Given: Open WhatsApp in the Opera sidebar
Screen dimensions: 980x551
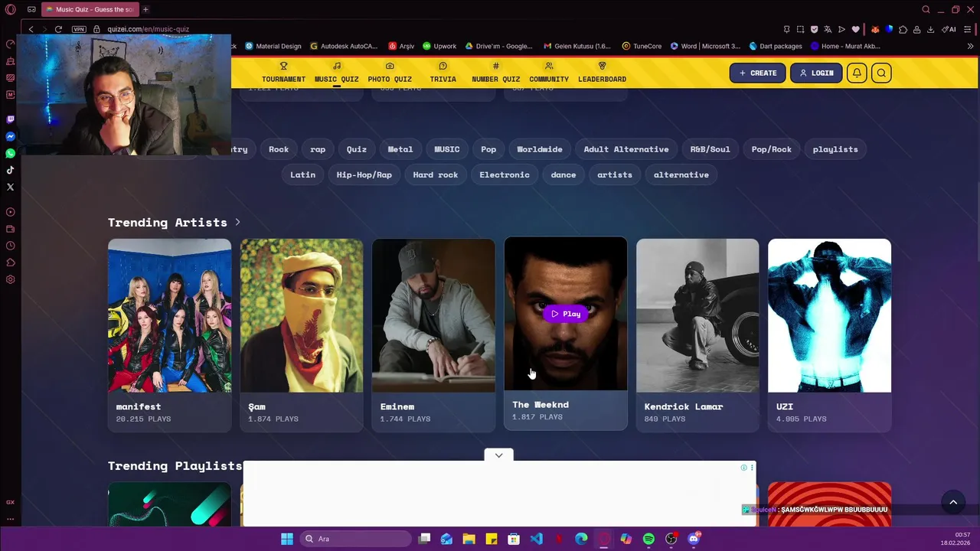Looking at the screenshot, I should coord(10,153).
